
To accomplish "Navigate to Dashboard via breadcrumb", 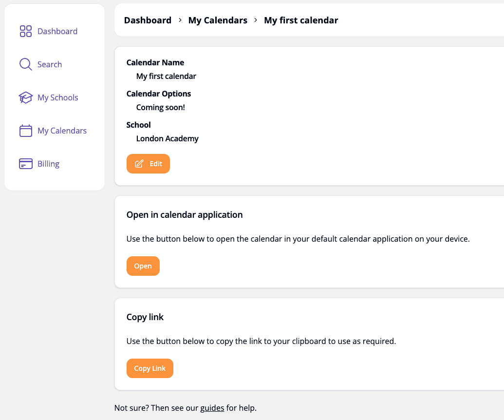I will [148, 20].
